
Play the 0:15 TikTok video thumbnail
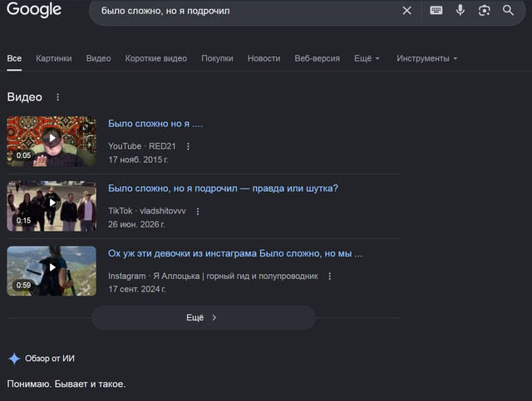coord(52,206)
